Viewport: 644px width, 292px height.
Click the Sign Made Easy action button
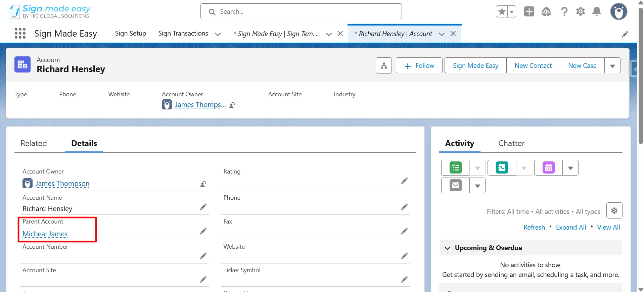[475, 65]
